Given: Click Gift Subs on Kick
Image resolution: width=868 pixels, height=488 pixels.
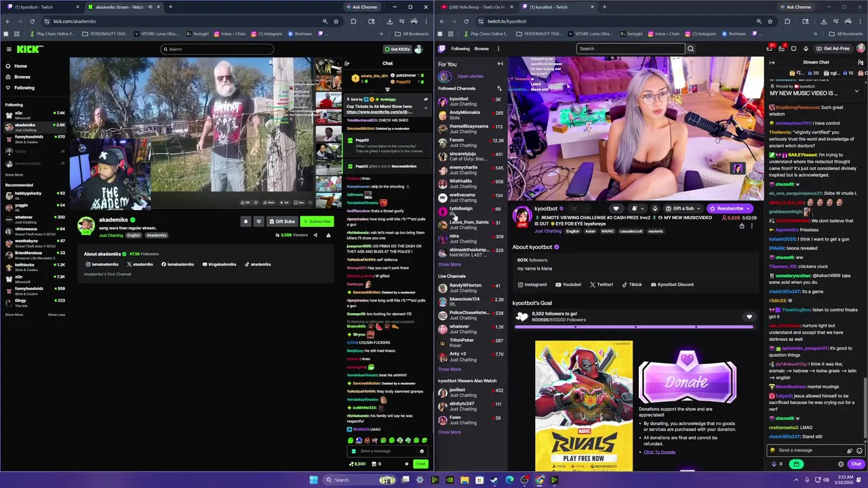Looking at the screenshot, I should (281, 221).
